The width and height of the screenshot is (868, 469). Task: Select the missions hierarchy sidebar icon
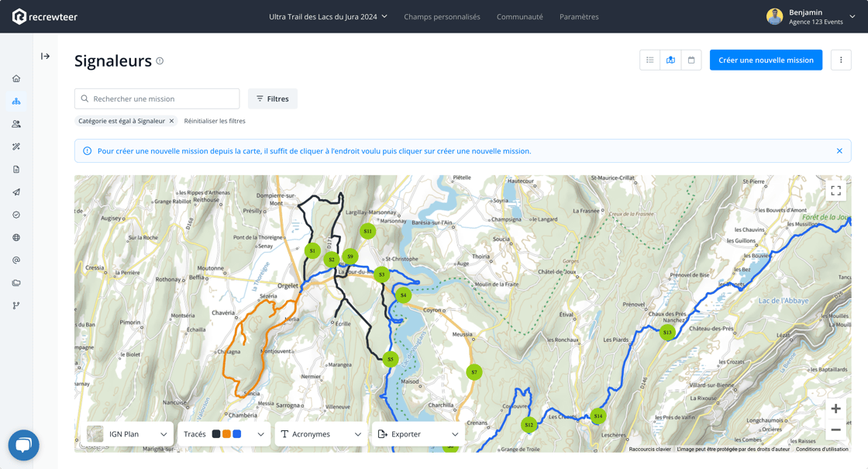pyautogui.click(x=16, y=102)
